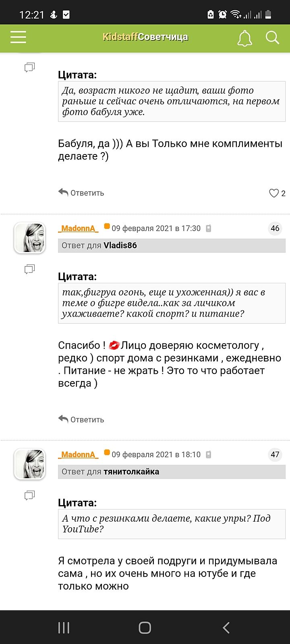Tap the search magnifier icon

pos(272,38)
